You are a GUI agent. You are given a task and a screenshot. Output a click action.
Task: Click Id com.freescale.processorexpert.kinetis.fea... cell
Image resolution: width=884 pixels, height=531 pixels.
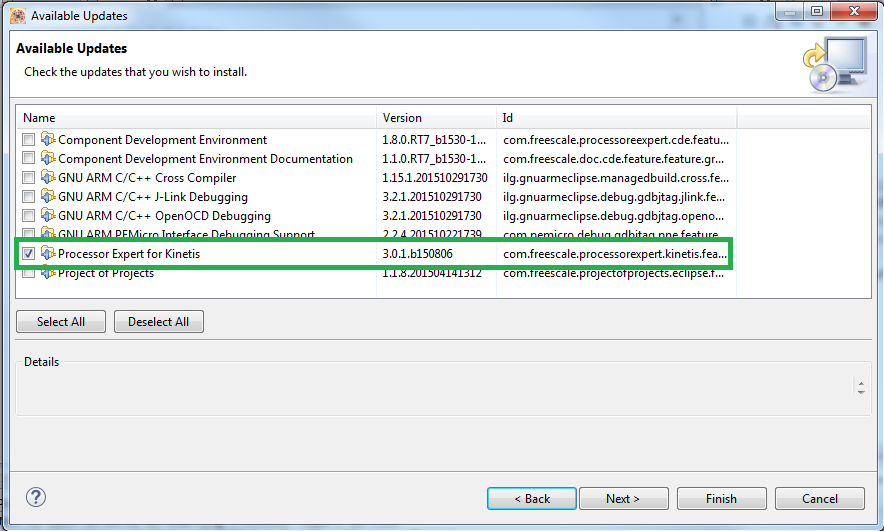[615, 254]
